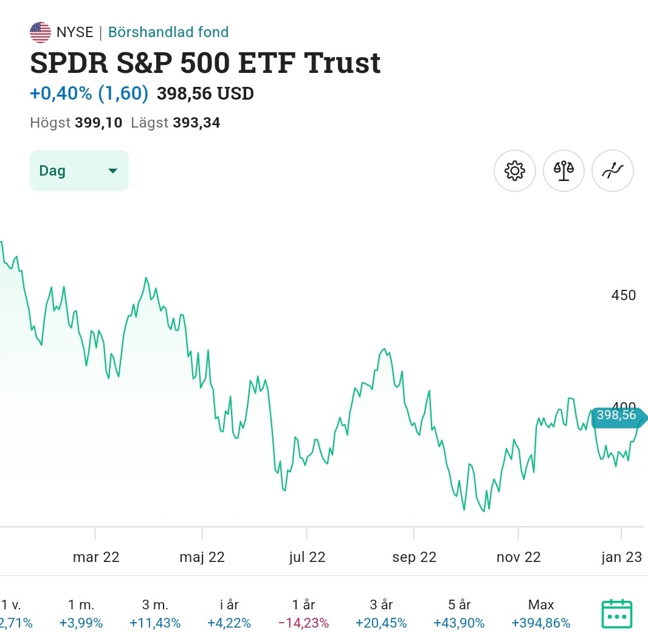
Task: Open technical indicators chart icon
Action: point(613,171)
